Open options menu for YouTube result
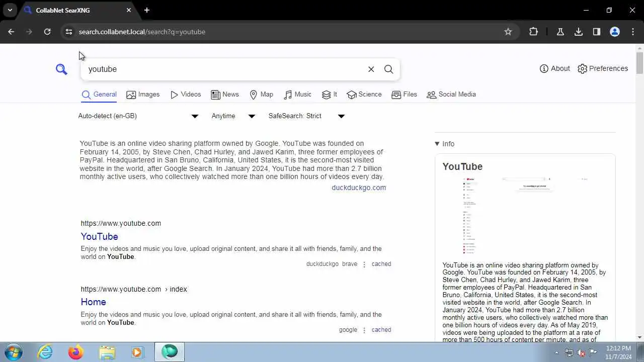 click(x=364, y=264)
